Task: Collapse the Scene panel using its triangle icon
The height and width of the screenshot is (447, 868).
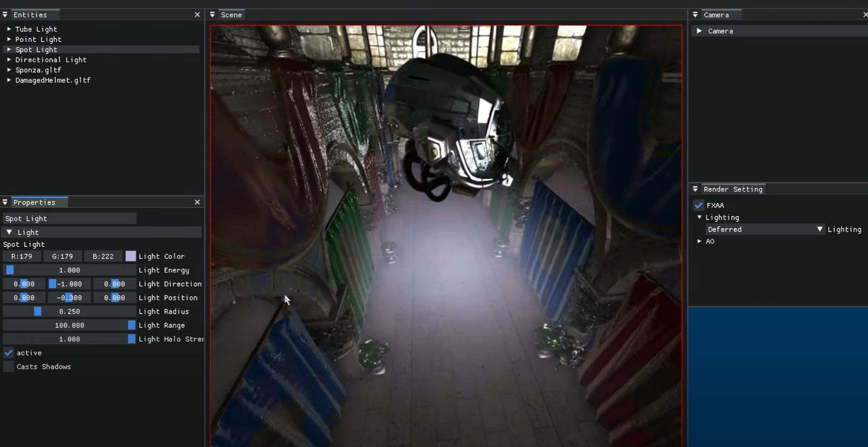Action: [x=213, y=15]
